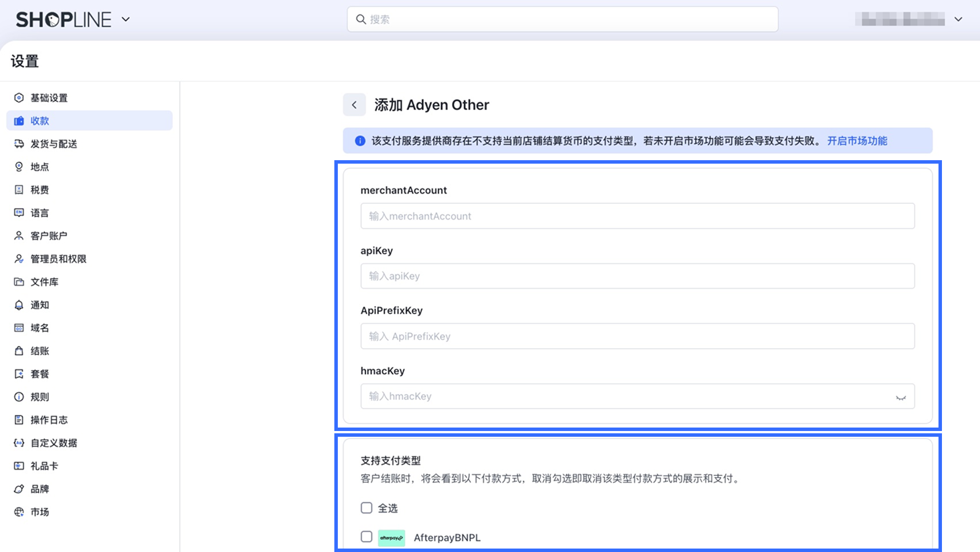The image size is (980, 552).
Task: Click the 文件库 folder icon
Action: click(x=19, y=282)
